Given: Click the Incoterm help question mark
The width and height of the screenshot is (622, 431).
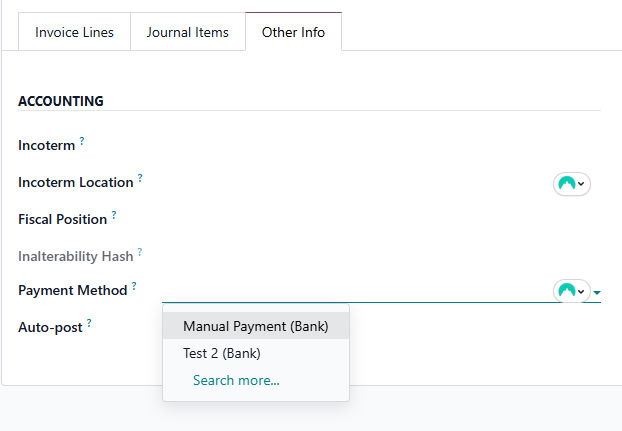Looking at the screenshot, I should [82, 141].
